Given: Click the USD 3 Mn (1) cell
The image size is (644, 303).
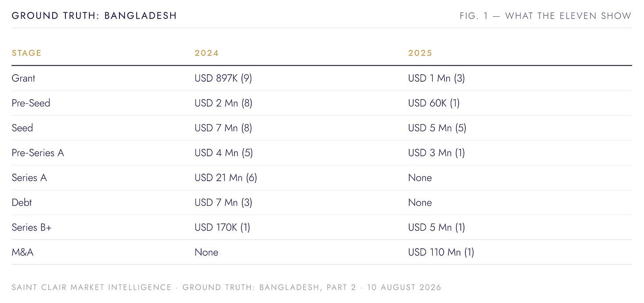Looking at the screenshot, I should tap(437, 153).
